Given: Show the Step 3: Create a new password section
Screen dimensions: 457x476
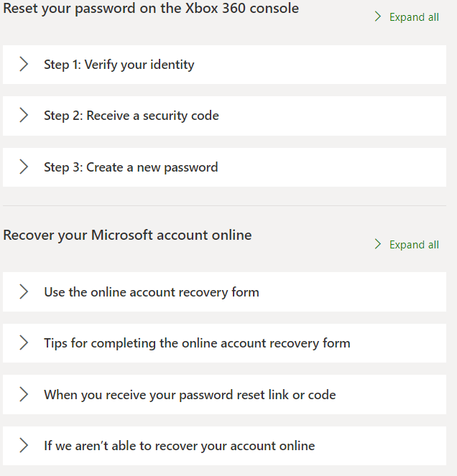Looking at the screenshot, I should pos(225,167).
